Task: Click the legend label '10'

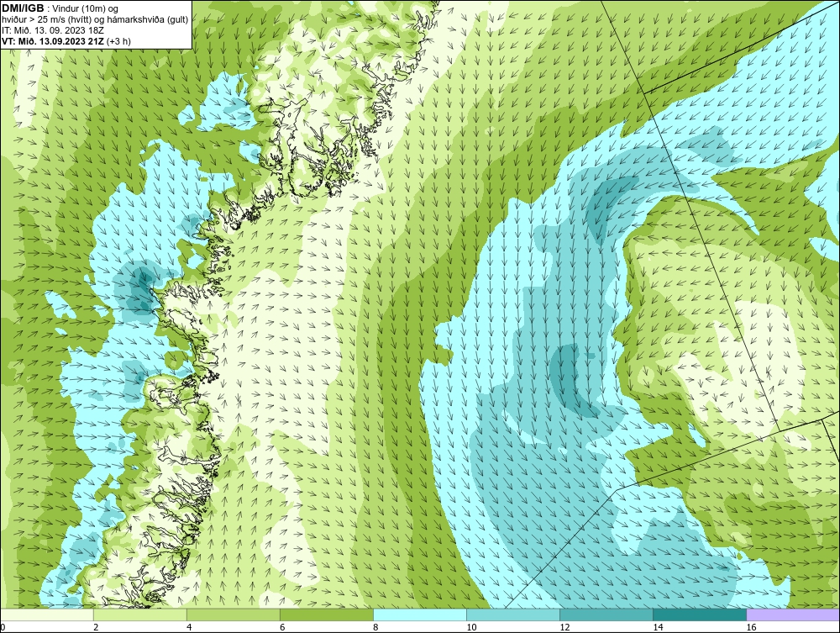Action: (x=471, y=627)
